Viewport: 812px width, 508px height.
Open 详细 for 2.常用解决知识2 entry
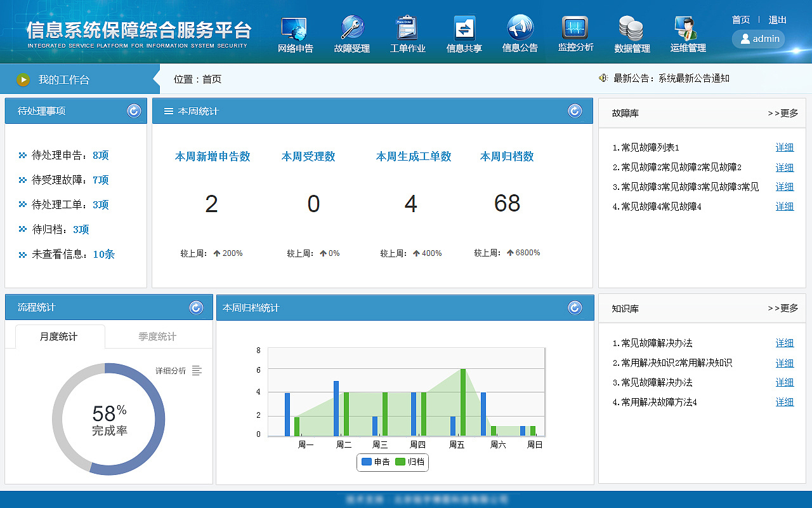[785, 363]
